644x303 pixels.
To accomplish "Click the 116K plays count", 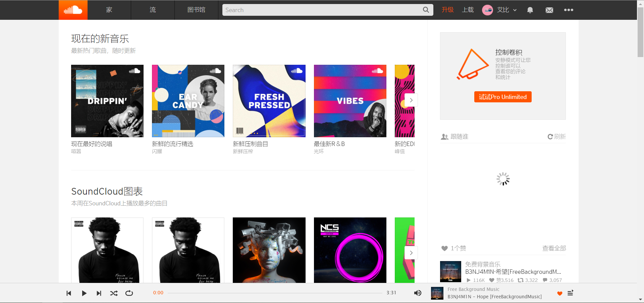I will [x=476, y=280].
